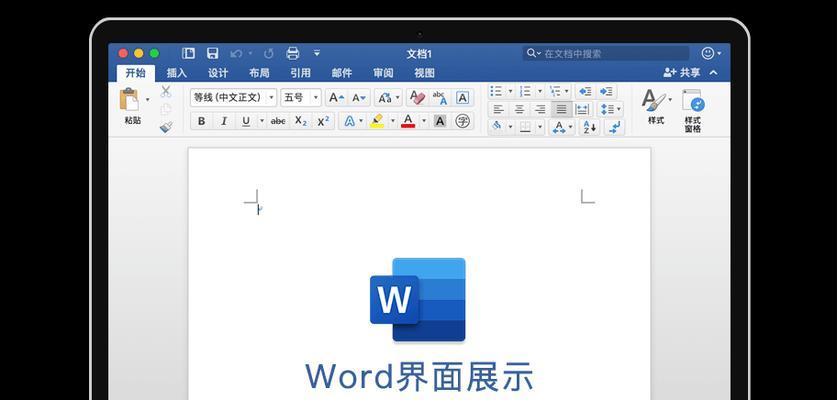Toggle bold formatting B
The height and width of the screenshot is (400, 837).
coord(201,121)
